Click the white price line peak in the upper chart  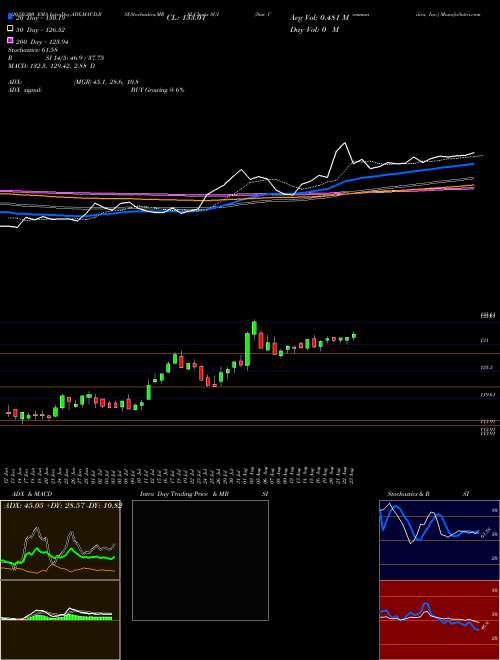point(346,144)
